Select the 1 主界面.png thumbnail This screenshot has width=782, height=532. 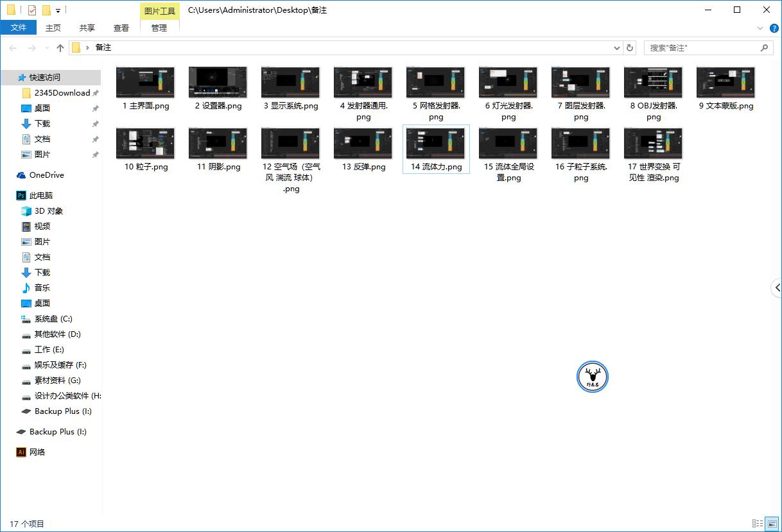[146, 82]
